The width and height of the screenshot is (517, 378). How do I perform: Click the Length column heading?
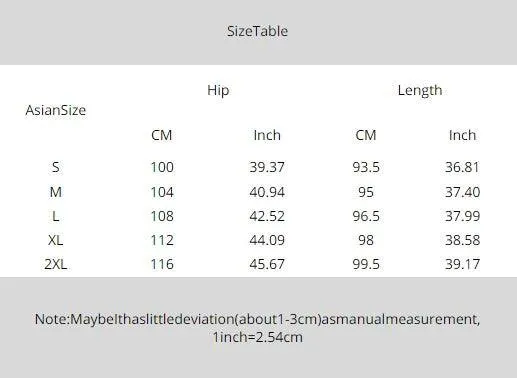click(x=420, y=90)
